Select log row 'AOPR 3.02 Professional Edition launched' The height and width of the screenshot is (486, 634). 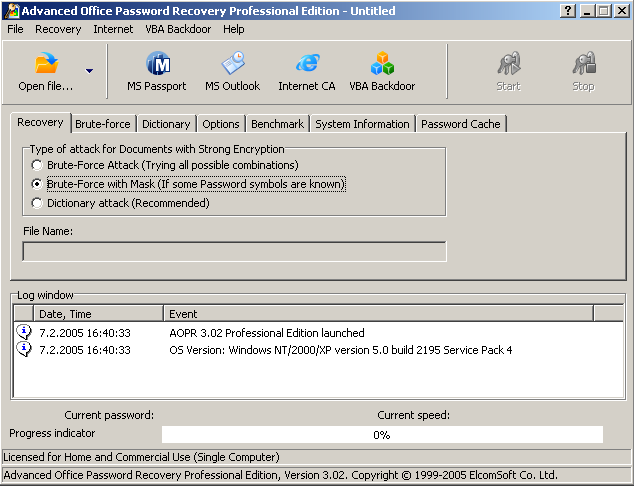pyautogui.click(x=319, y=333)
